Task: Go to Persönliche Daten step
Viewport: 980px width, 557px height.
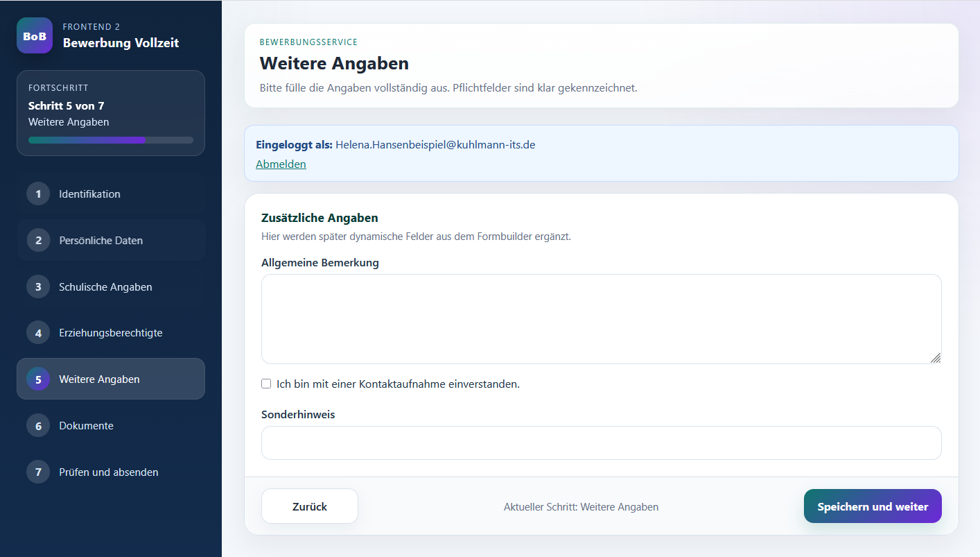Action: pos(100,241)
